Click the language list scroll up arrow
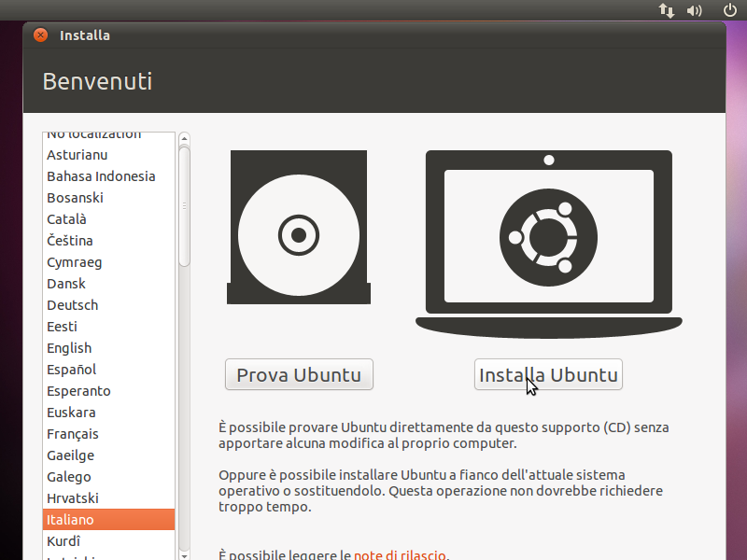This screenshot has height=560, width=747. click(x=184, y=138)
